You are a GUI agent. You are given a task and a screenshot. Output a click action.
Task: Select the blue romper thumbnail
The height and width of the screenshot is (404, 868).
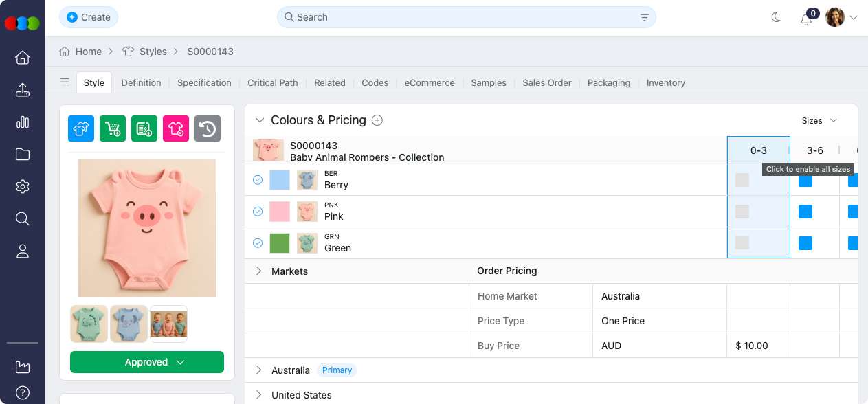[x=129, y=323]
